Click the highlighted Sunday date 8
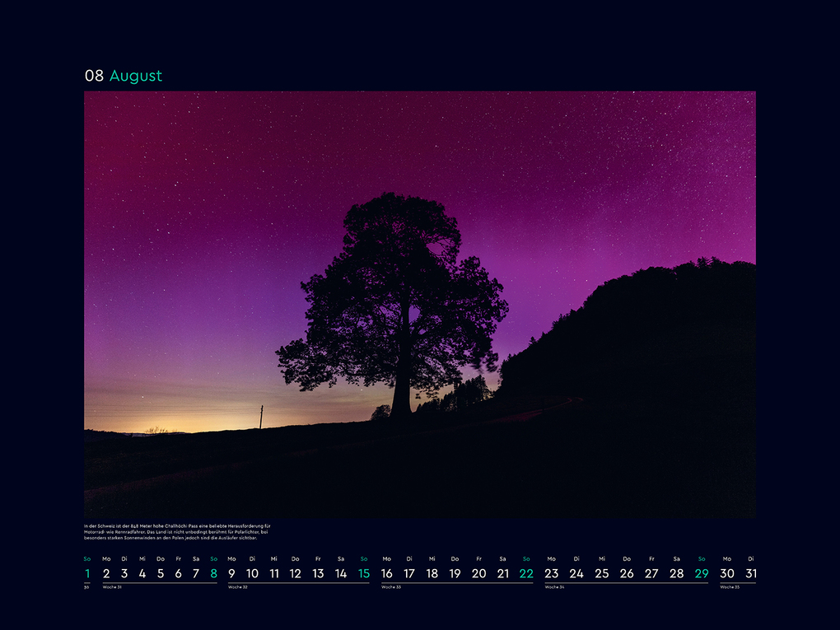Viewport: 840px width, 630px height. (212, 573)
